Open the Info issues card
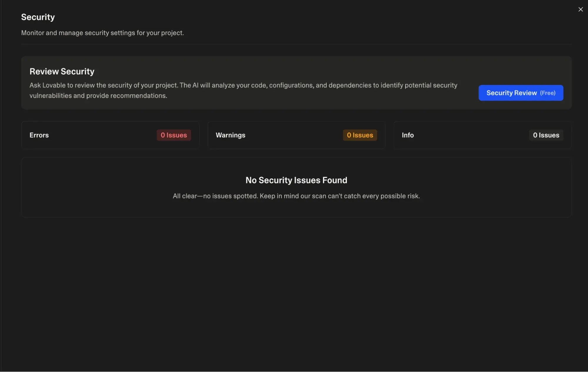588x372 pixels. (482, 135)
